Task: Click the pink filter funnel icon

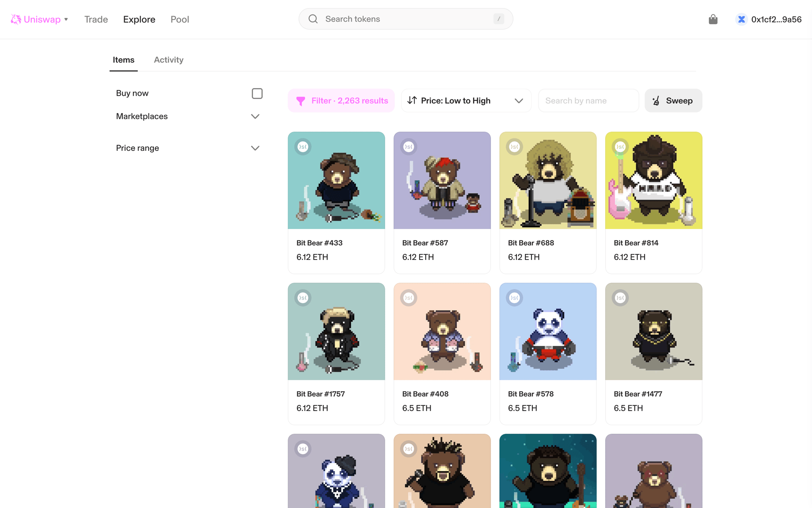Action: point(301,101)
